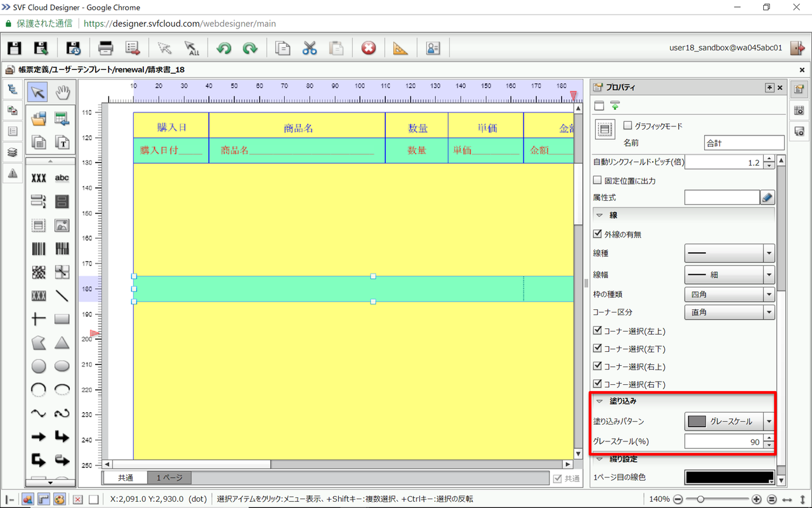
Task: Uncheck コーナー選択(左上) checkbox
Action: pos(597,331)
